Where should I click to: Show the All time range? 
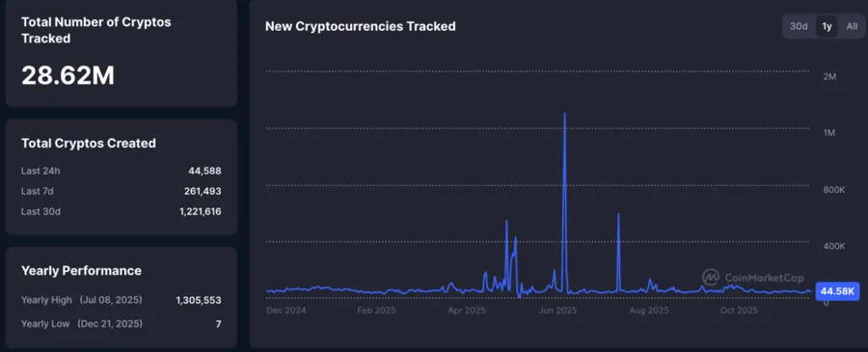click(x=852, y=27)
